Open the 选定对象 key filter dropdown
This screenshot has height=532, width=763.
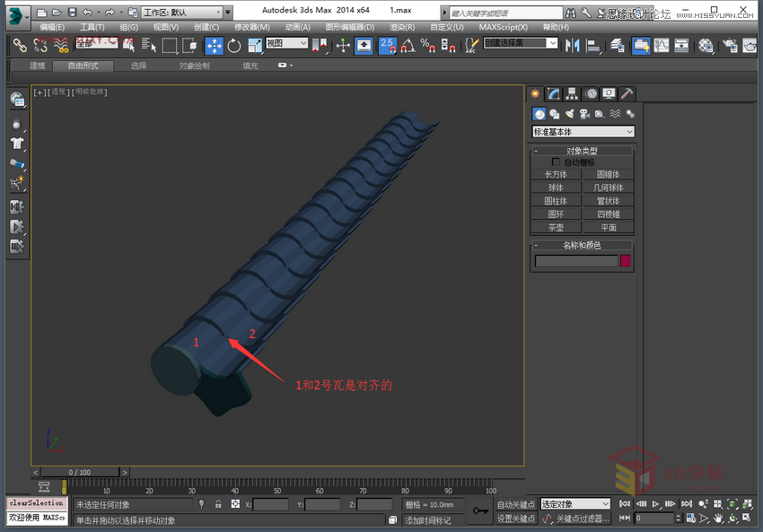(x=574, y=503)
